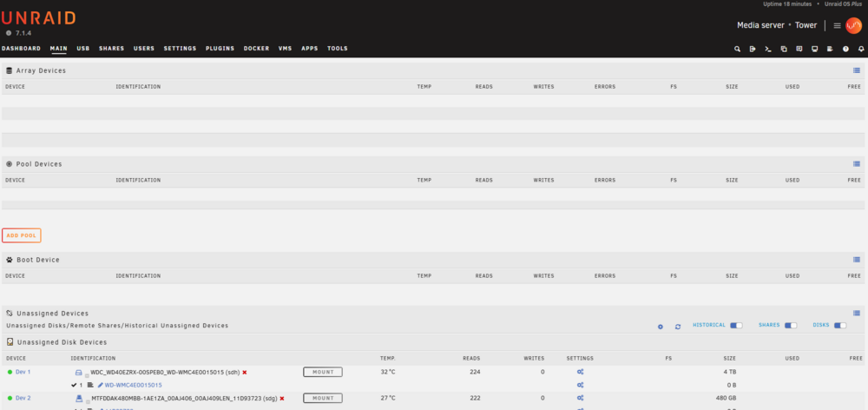Toggle the Disks switch
The height and width of the screenshot is (410, 868).
coord(840,325)
